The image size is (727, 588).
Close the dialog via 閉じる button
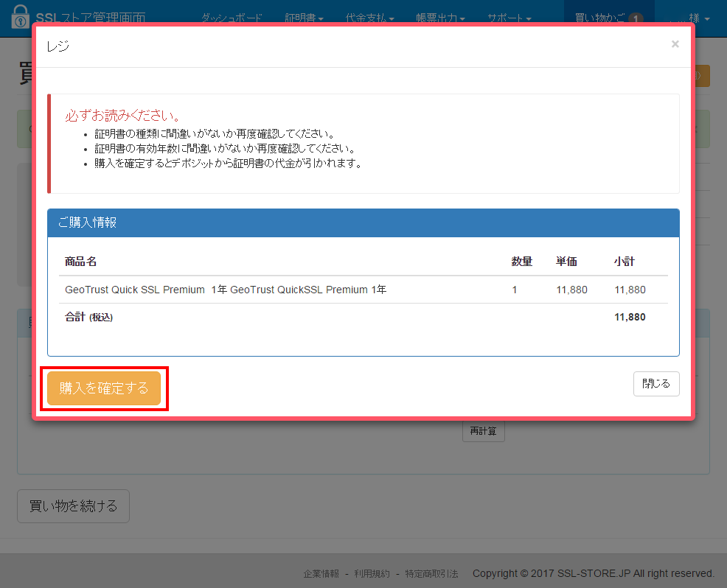coord(656,384)
